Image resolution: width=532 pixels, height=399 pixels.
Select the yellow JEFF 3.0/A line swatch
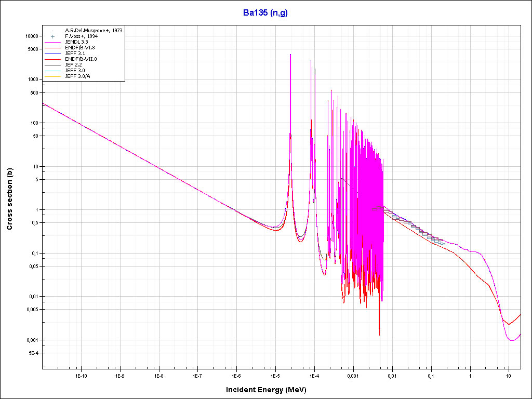[x=53, y=76]
